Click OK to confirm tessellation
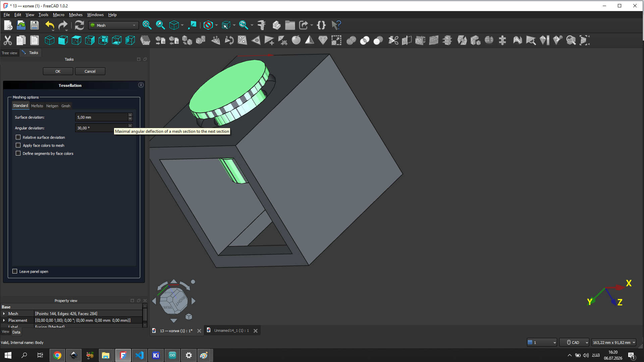Screen dimensions: 644x362 58,71
